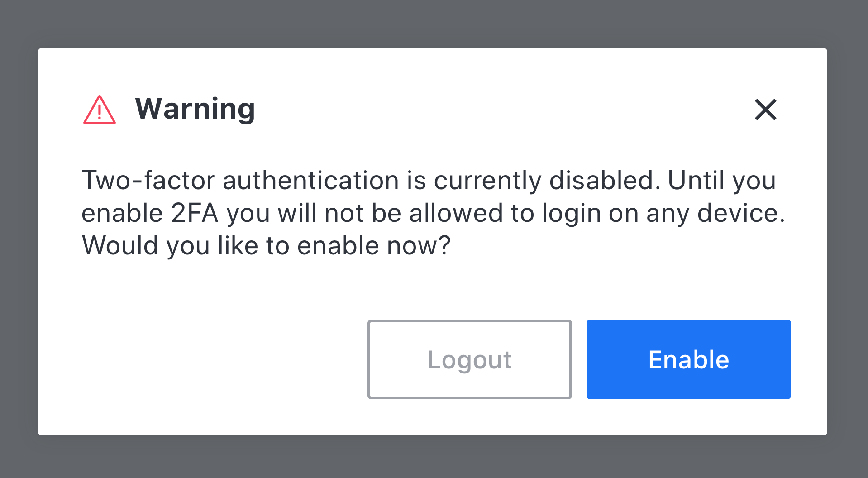
Task: Enable two-factor authentication now
Action: 688,359
